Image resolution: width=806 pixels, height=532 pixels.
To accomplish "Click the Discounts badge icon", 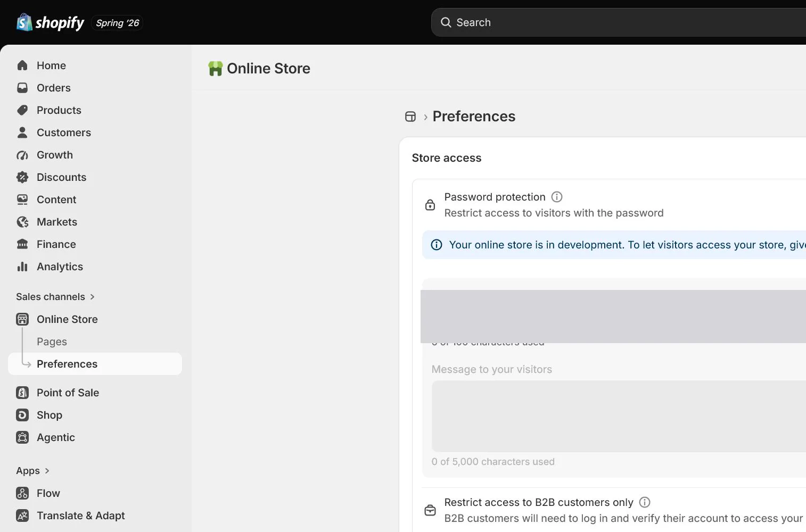I will tap(22, 177).
